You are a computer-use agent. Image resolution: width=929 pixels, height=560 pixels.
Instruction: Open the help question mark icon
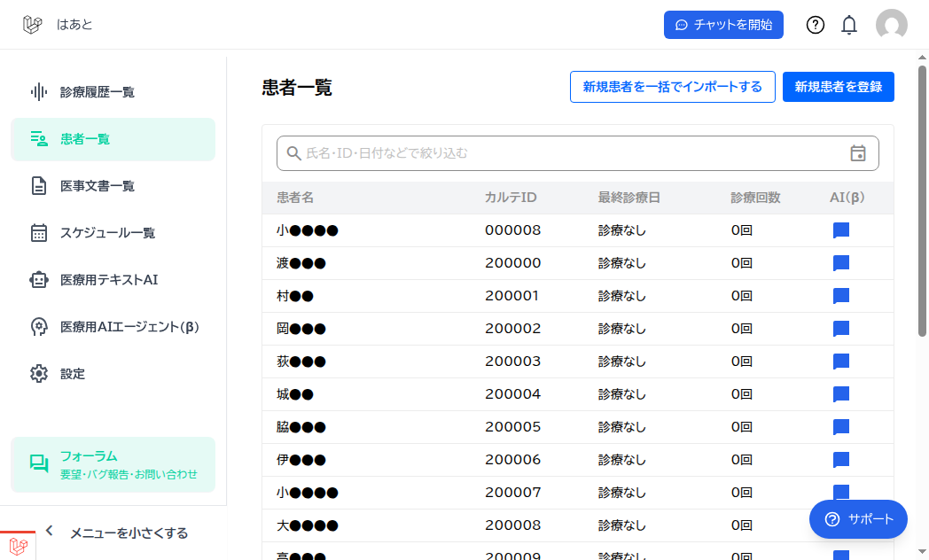tap(815, 25)
